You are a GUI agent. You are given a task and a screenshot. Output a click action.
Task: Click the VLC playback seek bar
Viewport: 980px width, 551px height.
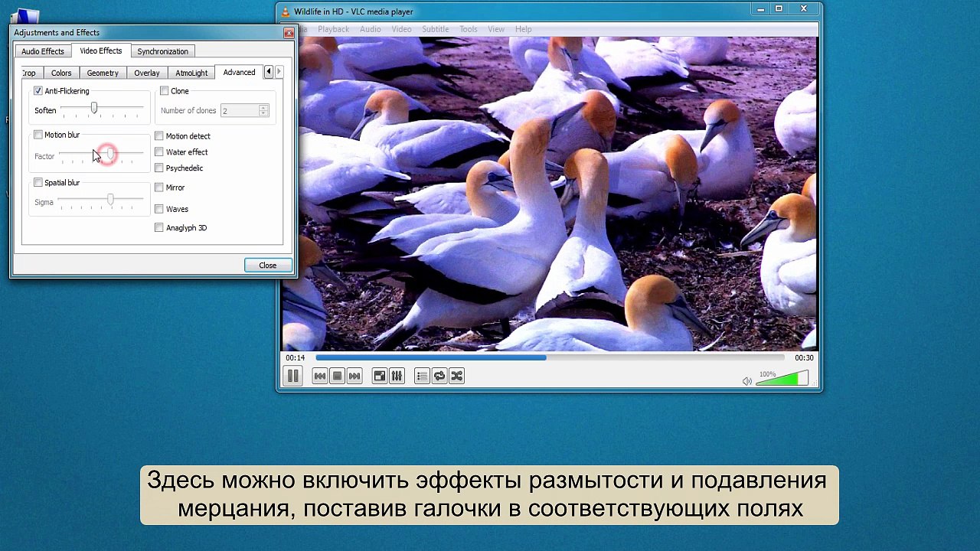coord(550,357)
